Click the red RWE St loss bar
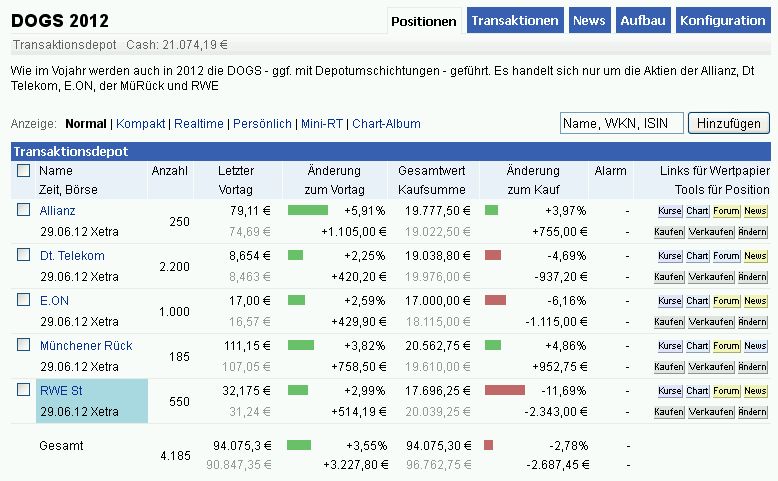This screenshot has width=778, height=481. click(504, 390)
